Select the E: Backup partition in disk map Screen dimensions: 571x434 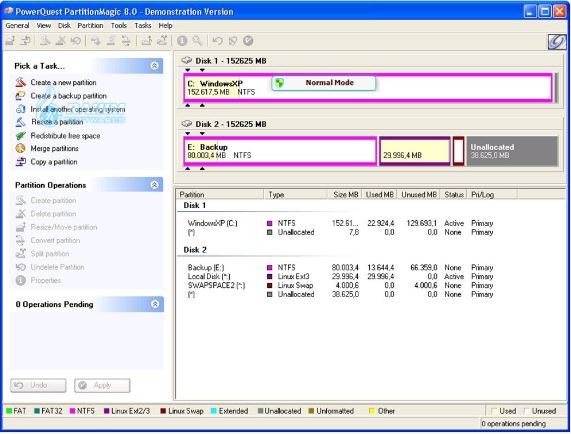click(x=280, y=151)
